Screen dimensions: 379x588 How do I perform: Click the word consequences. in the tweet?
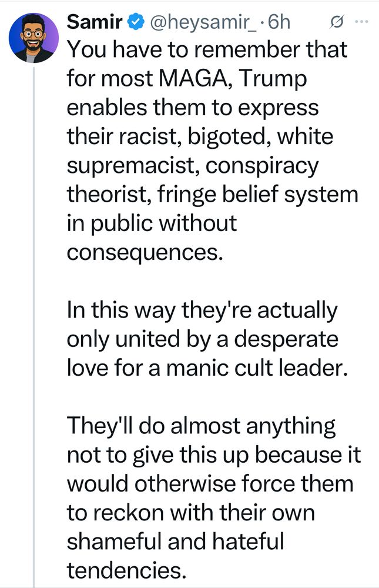(145, 253)
